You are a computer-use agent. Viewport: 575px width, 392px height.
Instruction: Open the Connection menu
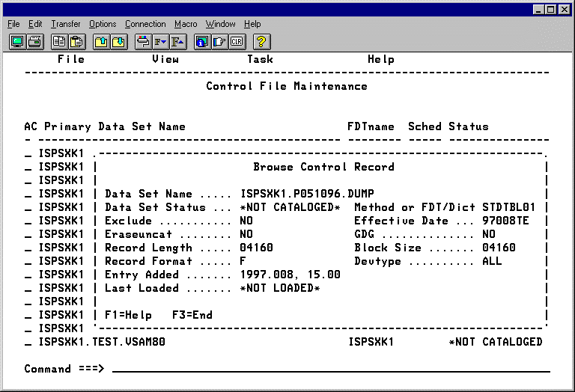click(x=145, y=24)
